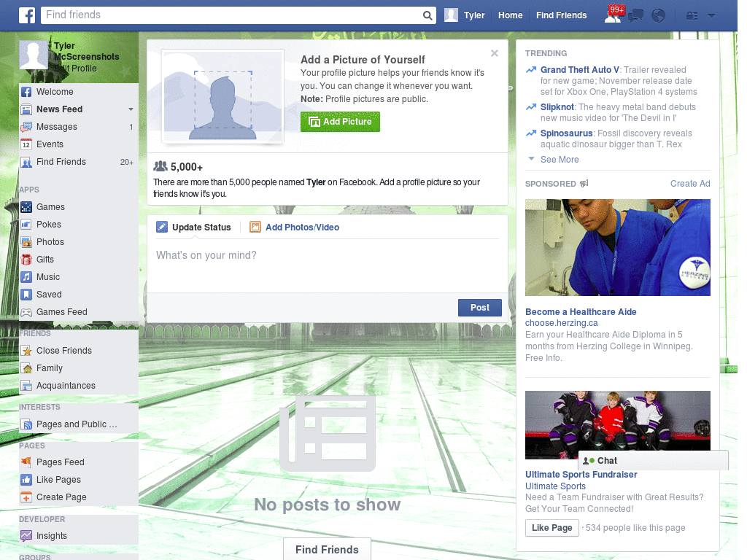Click the green Add Picture button
This screenshot has height=560, width=747.
click(x=340, y=122)
